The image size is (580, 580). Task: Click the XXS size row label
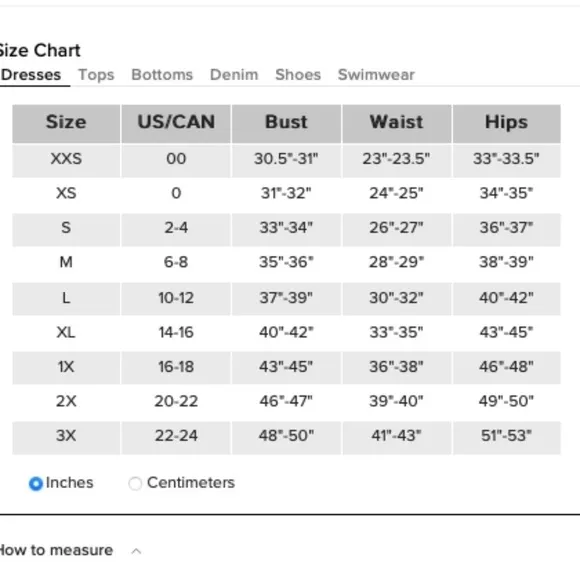[66, 159]
